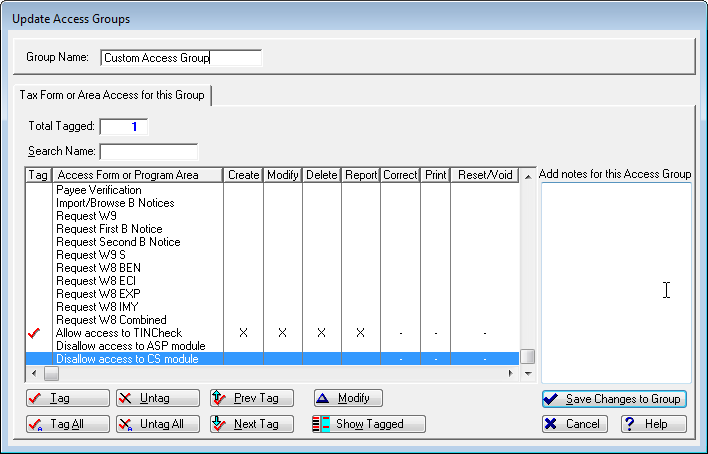The width and height of the screenshot is (708, 454).
Task: Select the Disallow access to ASP module row
Action: tap(130, 346)
